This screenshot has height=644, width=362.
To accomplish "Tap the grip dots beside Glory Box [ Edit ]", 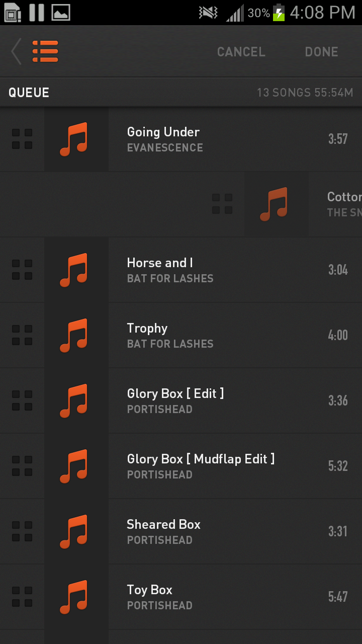I will [x=22, y=400].
